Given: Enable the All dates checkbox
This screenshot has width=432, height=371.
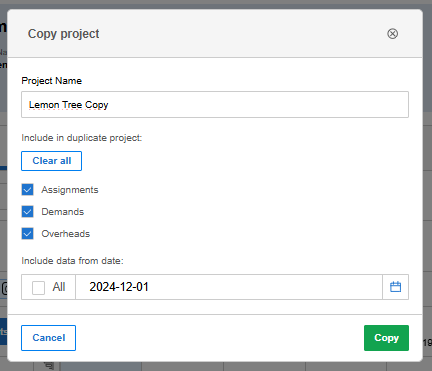Looking at the screenshot, I should [38, 287].
